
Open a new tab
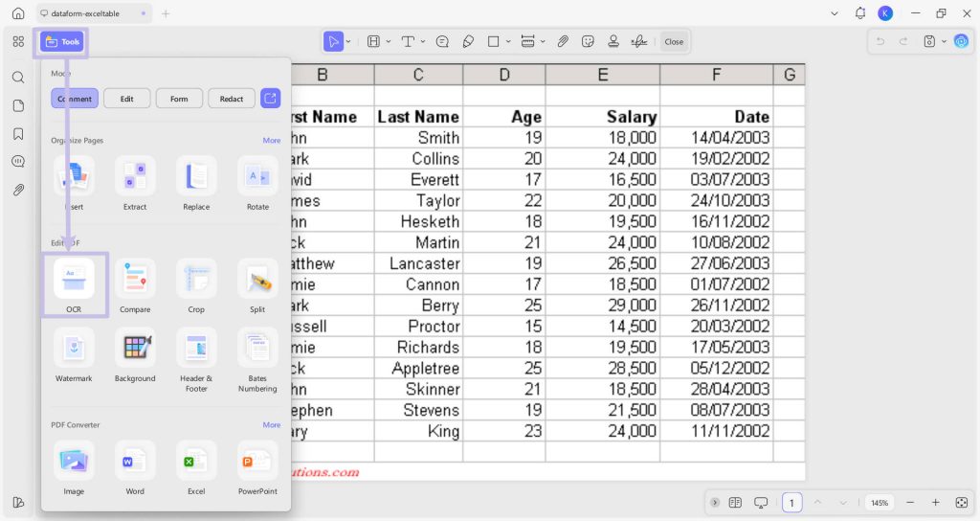pyautogui.click(x=166, y=13)
